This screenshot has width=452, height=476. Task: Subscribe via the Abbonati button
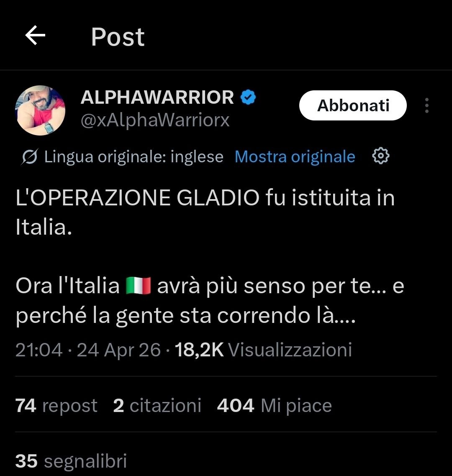pyautogui.click(x=353, y=105)
